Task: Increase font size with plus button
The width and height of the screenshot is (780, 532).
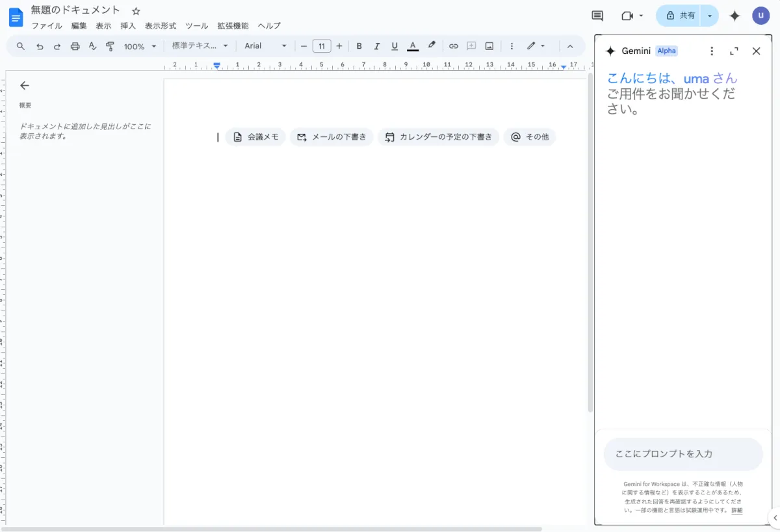Action: [339, 46]
